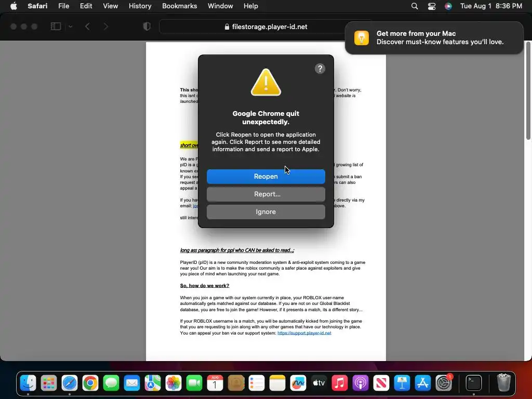
Task: Click the help question mark in crash dialog
Action: [x=320, y=69]
